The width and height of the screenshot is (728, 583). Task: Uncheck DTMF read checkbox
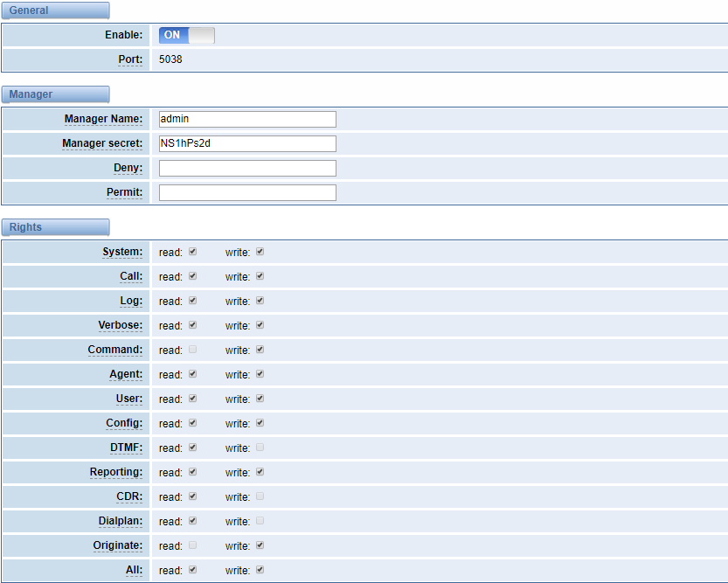[x=192, y=448]
